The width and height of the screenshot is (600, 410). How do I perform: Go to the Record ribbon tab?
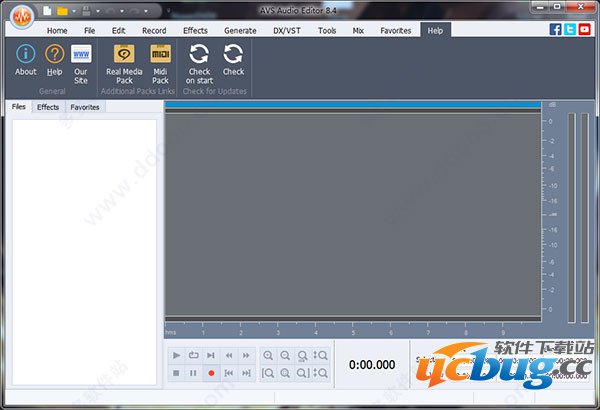154,31
